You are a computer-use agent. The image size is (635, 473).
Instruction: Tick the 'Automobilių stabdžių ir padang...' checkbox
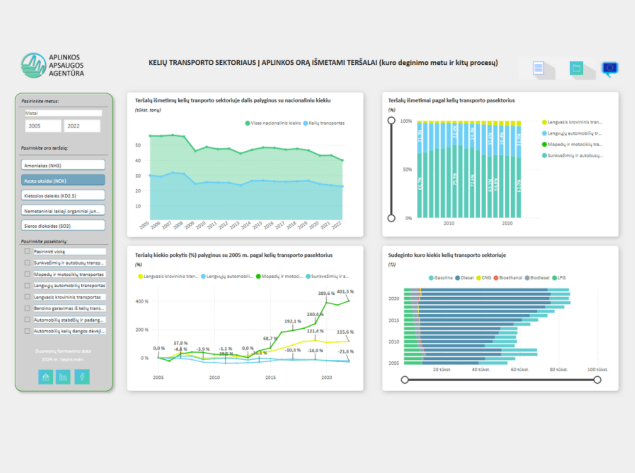click(x=27, y=320)
